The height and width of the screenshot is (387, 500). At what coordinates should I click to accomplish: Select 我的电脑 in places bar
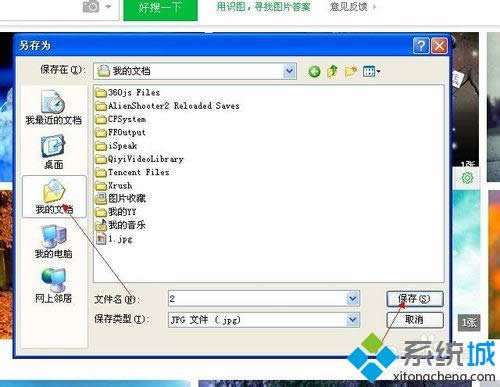(x=53, y=242)
